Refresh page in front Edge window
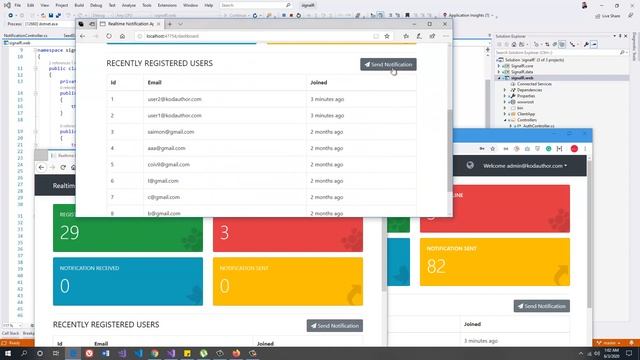 [x=109, y=36]
